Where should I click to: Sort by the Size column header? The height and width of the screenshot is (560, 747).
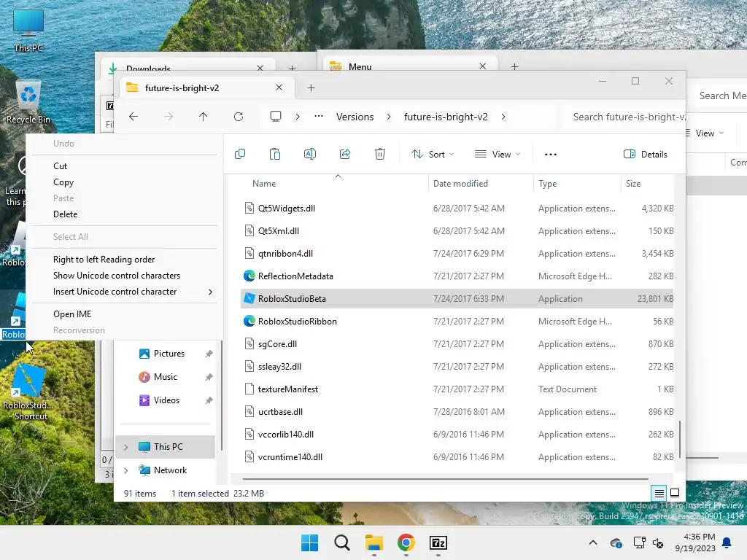633,184
